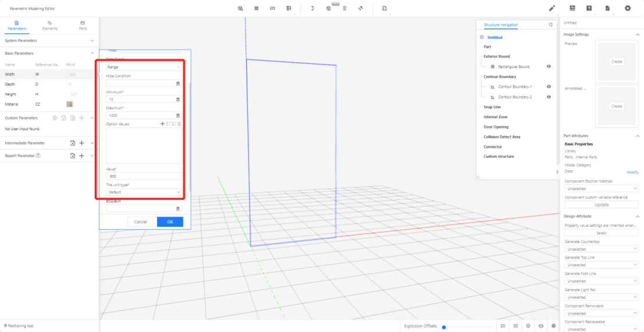Toggle visibility of Rectangular Bound
Image resolution: width=644 pixels, height=332 pixels.
pyautogui.click(x=549, y=67)
